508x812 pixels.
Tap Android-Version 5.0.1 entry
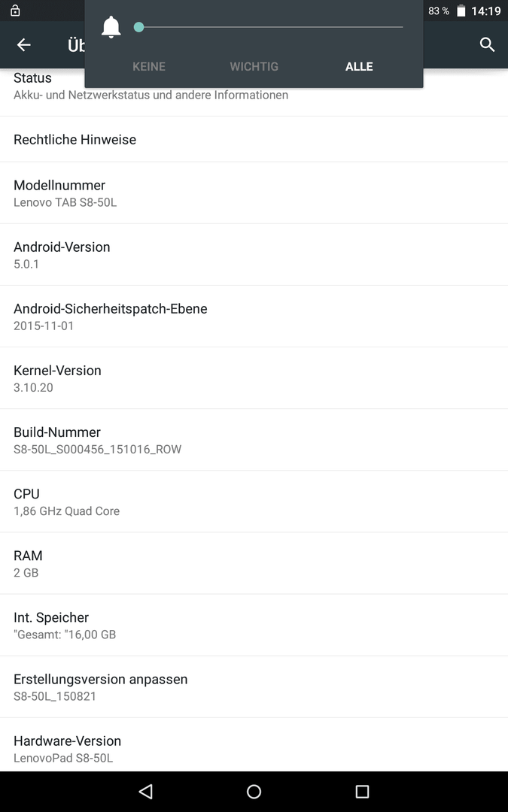coord(254,255)
